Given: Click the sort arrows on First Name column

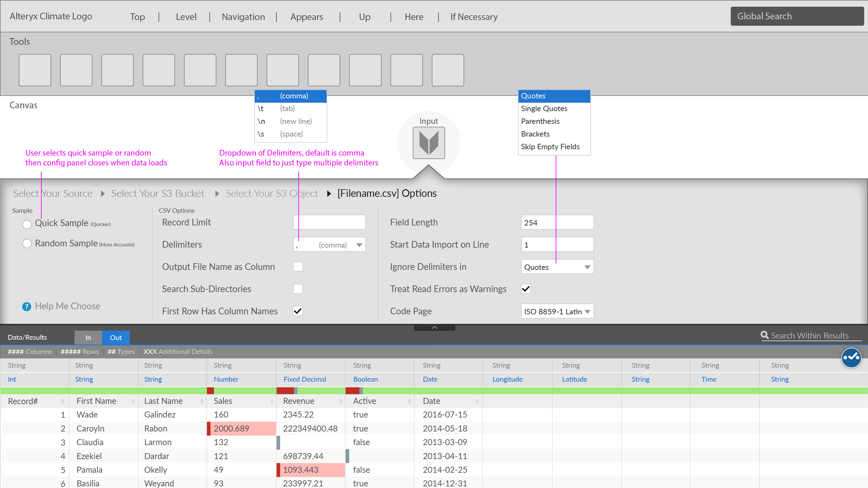Looking at the screenshot, I should 133,401.
